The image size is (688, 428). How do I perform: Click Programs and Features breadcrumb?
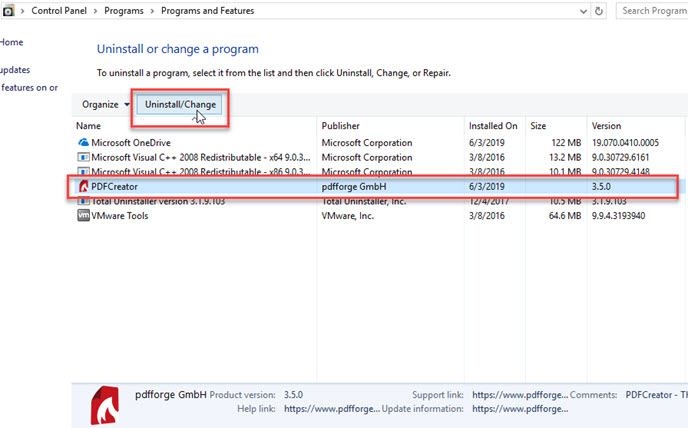pos(208,11)
